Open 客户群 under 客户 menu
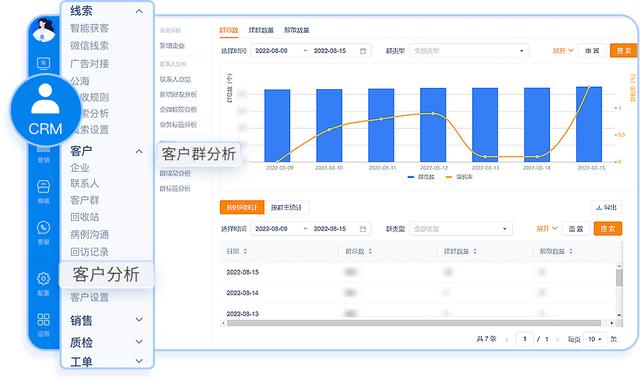 coord(84,200)
